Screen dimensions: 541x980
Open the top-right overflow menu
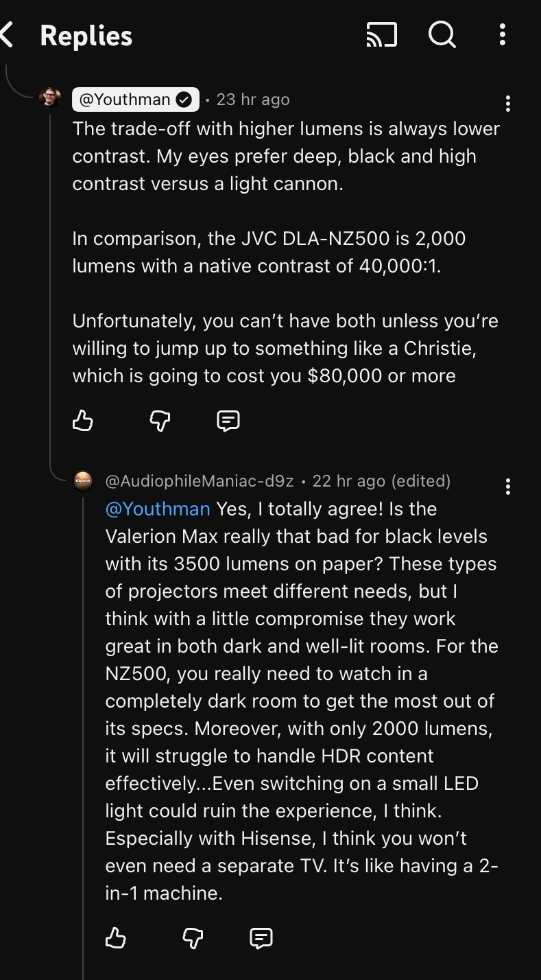(503, 35)
